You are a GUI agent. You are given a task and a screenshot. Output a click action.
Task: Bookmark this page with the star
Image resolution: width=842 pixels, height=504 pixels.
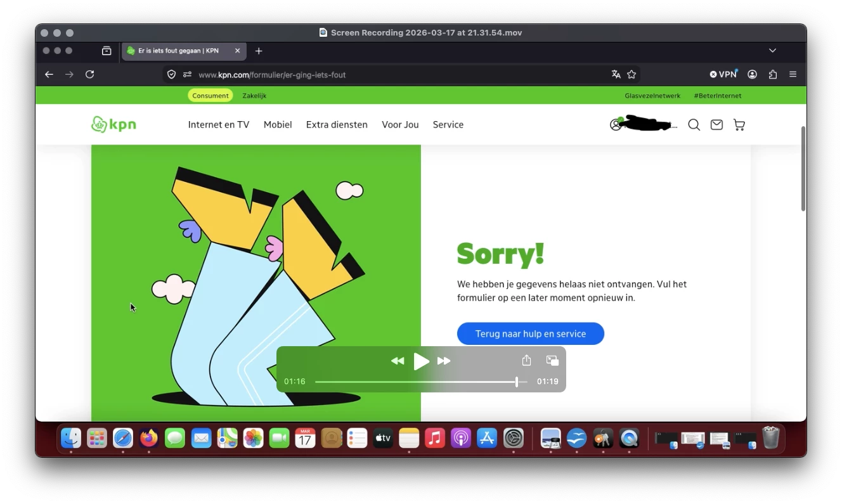631,74
